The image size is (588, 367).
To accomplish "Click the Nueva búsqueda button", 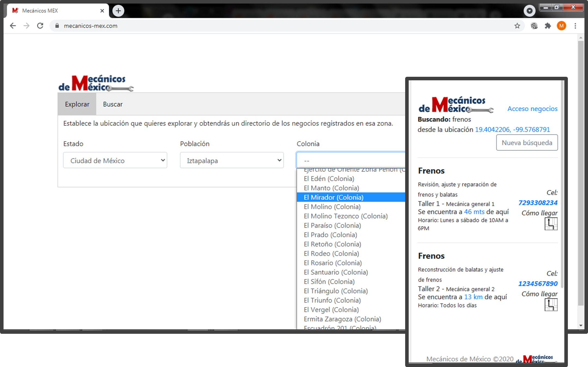I will (527, 142).
